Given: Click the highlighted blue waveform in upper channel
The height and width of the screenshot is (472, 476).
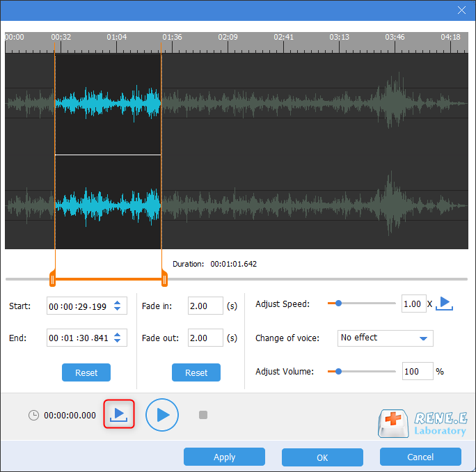Looking at the screenshot, I should tap(108, 103).
